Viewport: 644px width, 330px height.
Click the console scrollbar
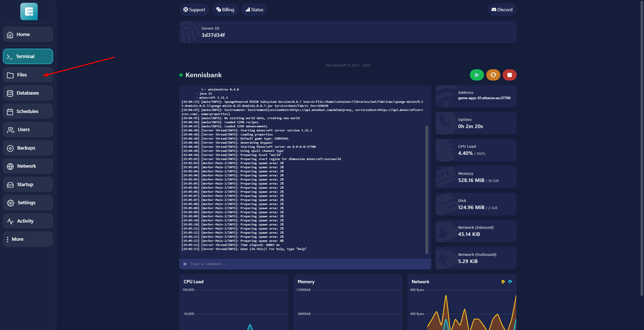[x=426, y=189]
